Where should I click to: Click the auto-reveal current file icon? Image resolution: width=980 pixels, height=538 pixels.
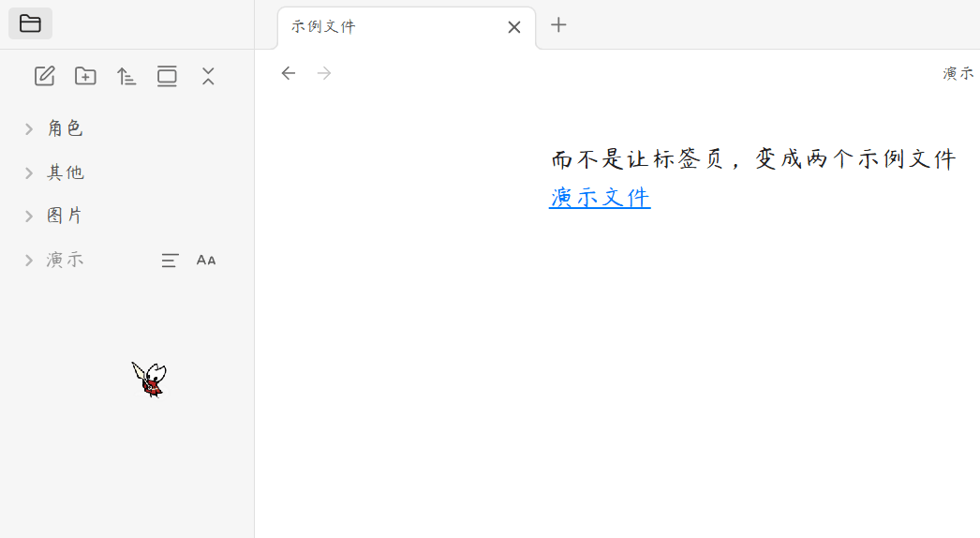[x=167, y=76]
